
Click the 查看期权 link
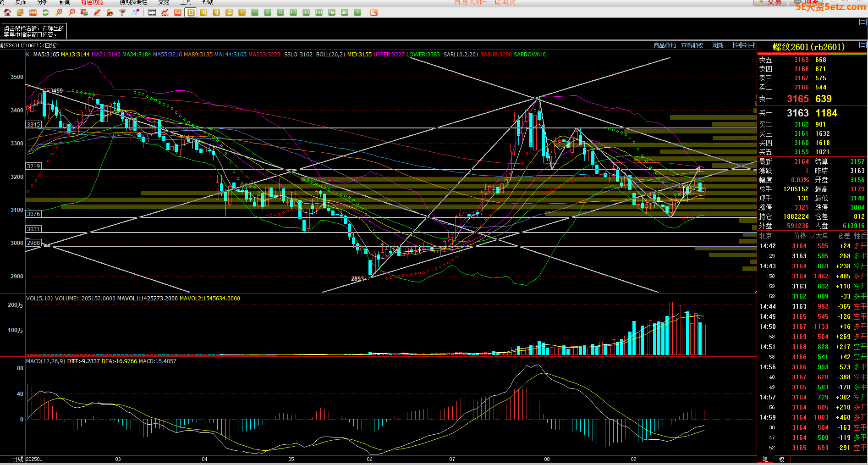(692, 45)
